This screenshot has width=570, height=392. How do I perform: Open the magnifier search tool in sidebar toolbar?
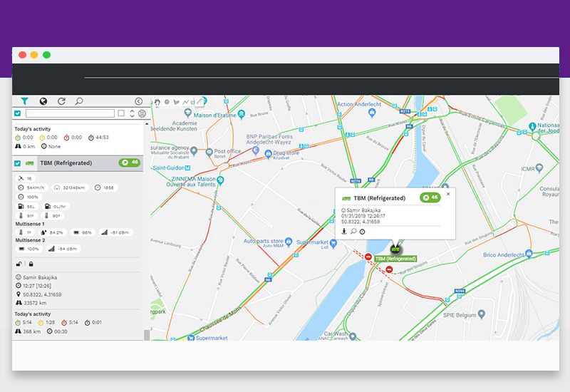(79, 101)
